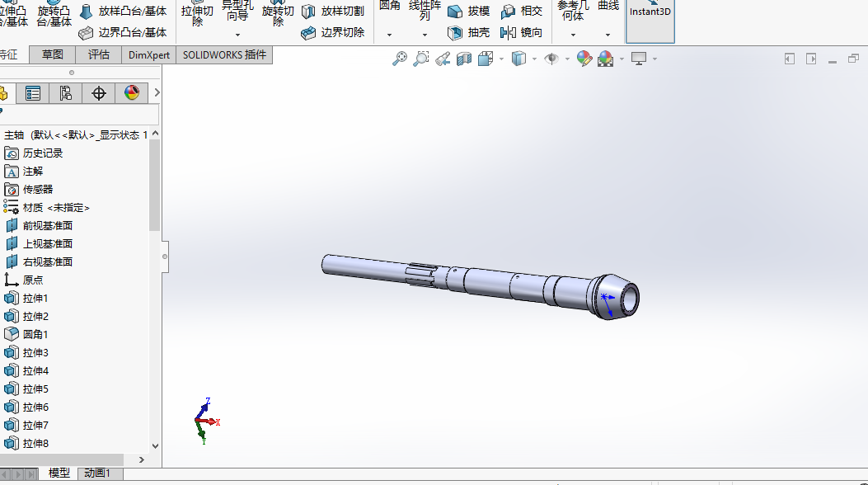
Task: Choose the Shell tool (抽壳)
Action: [468, 33]
